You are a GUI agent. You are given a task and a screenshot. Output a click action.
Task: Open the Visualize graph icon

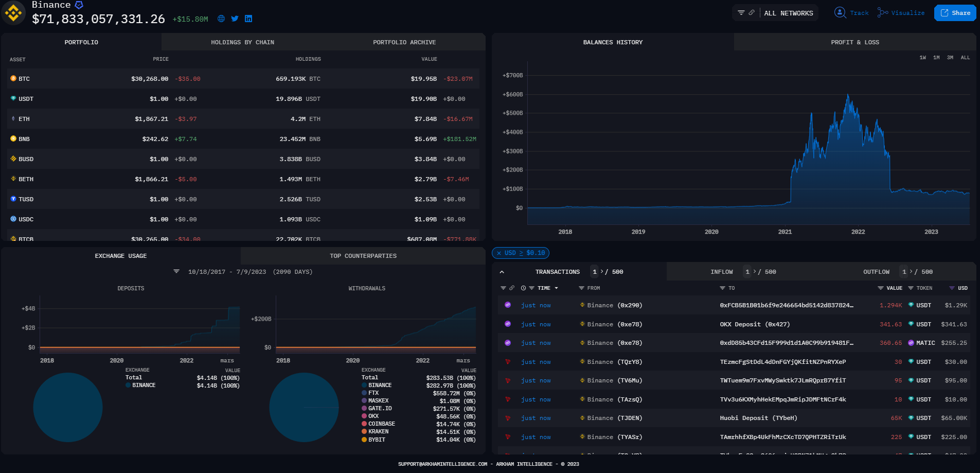coord(883,13)
